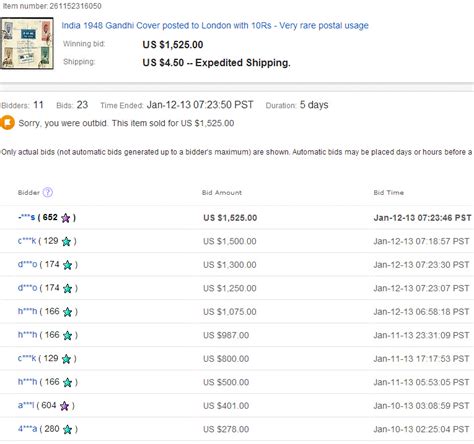Click the Gandhi cover item thumbnail
Viewport: 474px width, 444px height.
coord(27,44)
